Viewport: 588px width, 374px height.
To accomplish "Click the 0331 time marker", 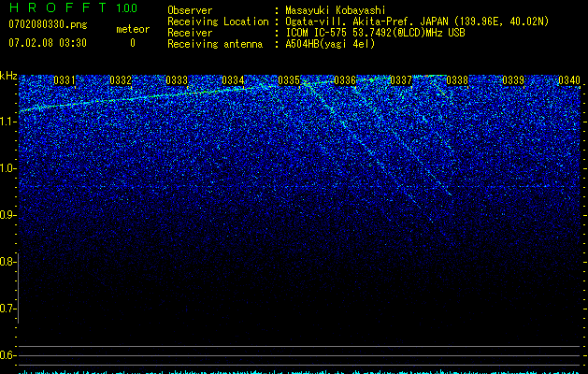I will pos(65,80).
